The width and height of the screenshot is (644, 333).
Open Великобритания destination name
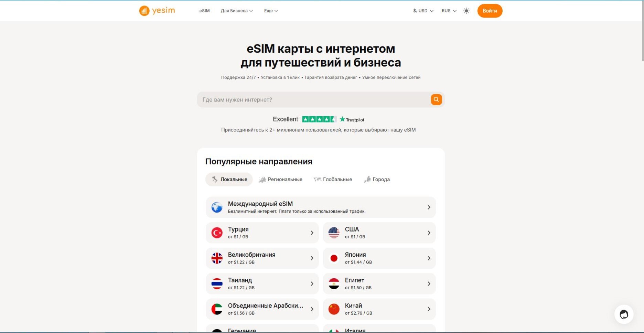(x=251, y=255)
